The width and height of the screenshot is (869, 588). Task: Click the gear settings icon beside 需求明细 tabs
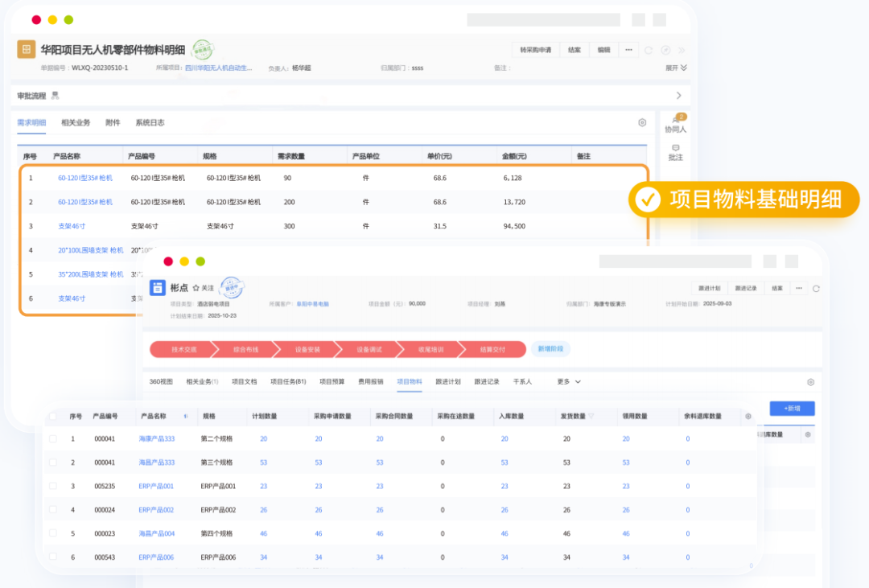[x=642, y=122]
